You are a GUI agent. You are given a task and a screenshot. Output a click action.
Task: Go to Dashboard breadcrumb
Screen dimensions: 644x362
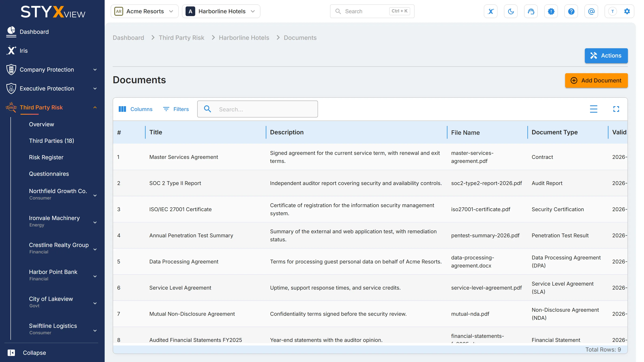(128, 38)
